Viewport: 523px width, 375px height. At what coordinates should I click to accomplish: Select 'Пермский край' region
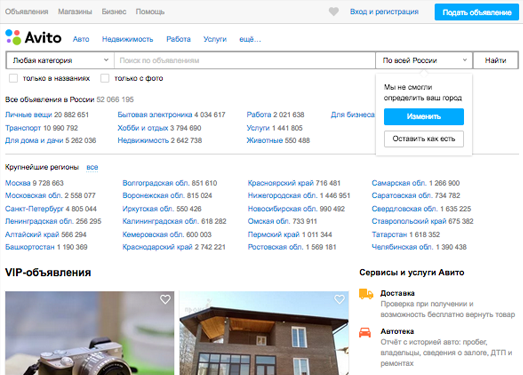tap(274, 235)
